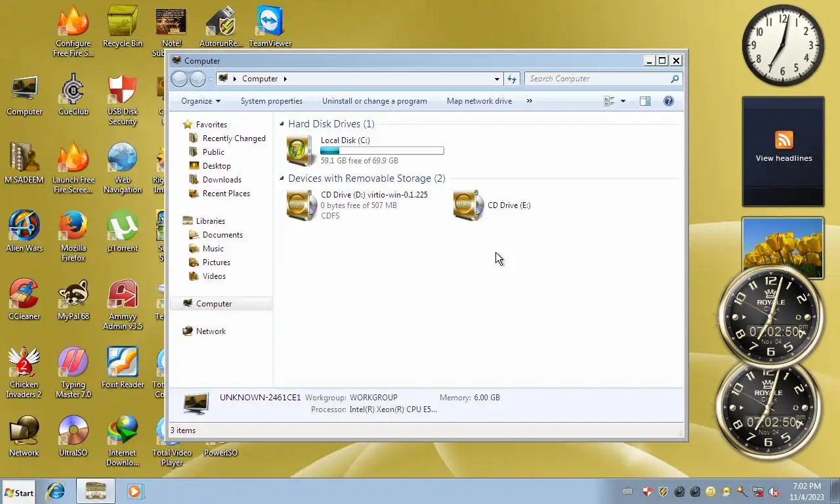Select Mozilla Firefox desktop shortcut

tap(73, 236)
